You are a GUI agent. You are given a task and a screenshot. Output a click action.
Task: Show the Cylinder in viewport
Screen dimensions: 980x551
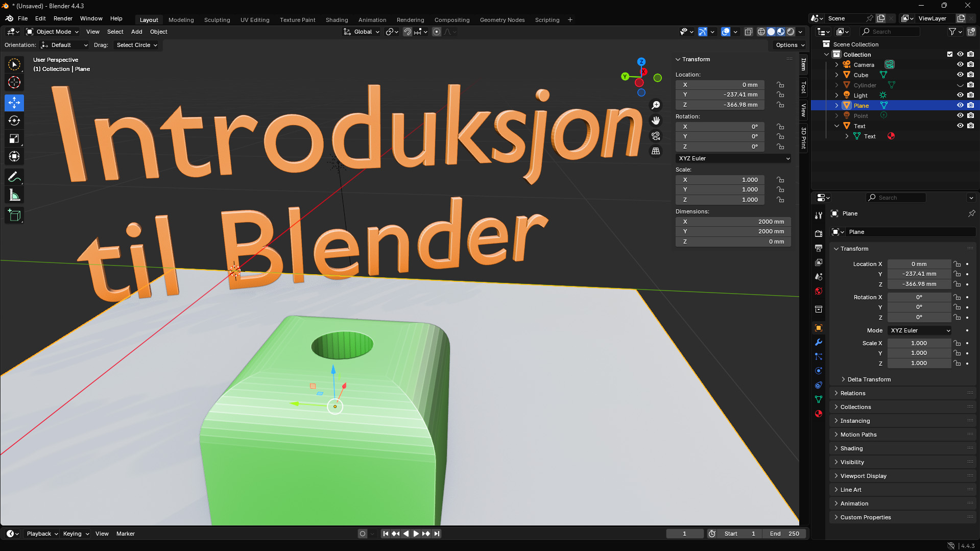960,85
